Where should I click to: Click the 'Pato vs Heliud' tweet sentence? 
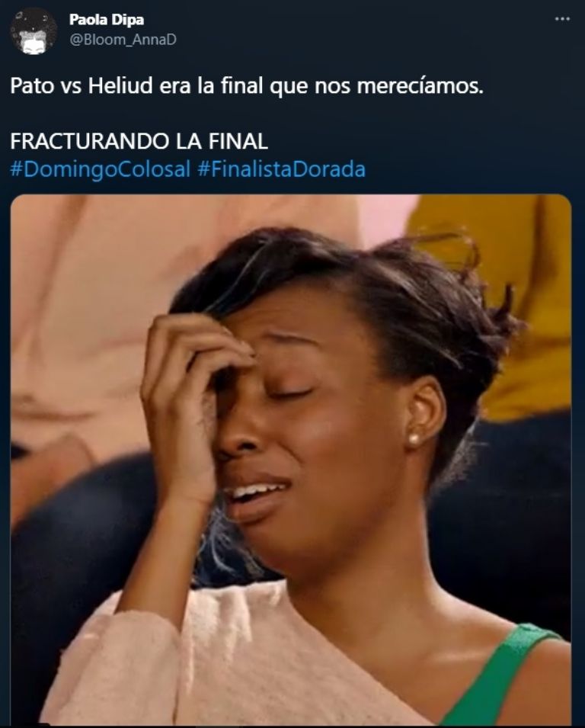tap(247, 86)
